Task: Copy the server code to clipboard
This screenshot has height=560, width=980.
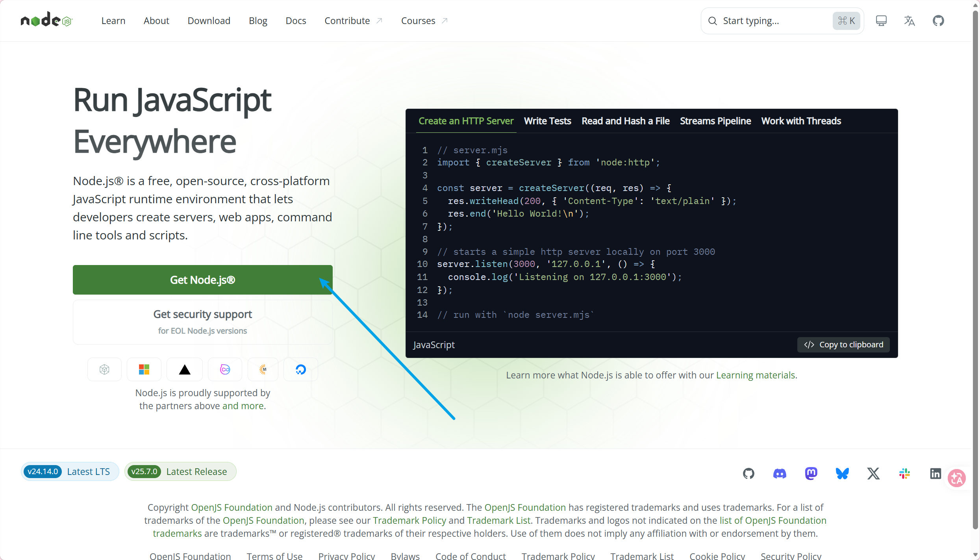Action: 843,344
